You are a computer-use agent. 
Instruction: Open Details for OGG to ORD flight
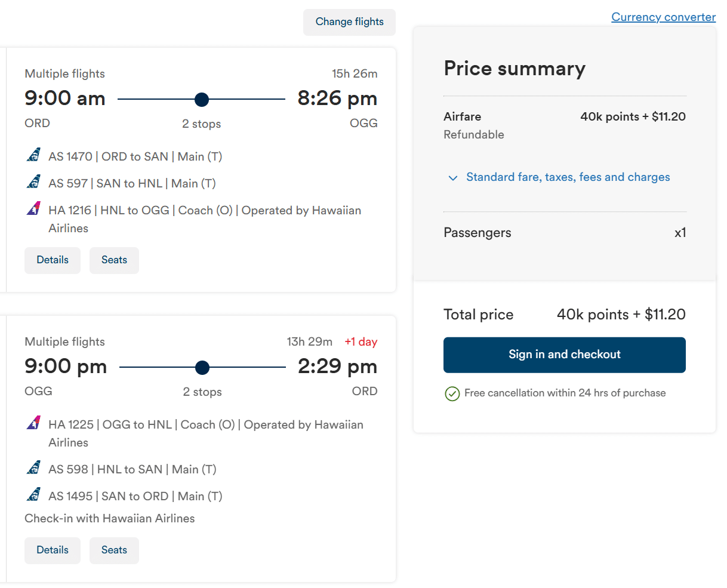(53, 550)
